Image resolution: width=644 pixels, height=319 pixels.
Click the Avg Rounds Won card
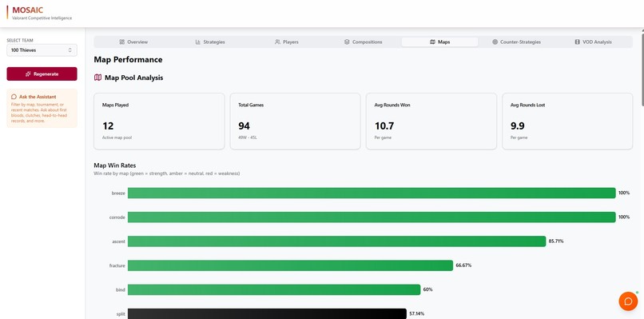(x=431, y=122)
